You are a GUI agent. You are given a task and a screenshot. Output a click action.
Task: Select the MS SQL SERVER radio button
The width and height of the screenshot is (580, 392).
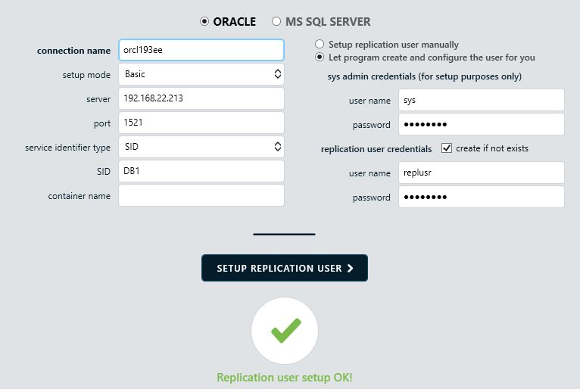[276, 21]
